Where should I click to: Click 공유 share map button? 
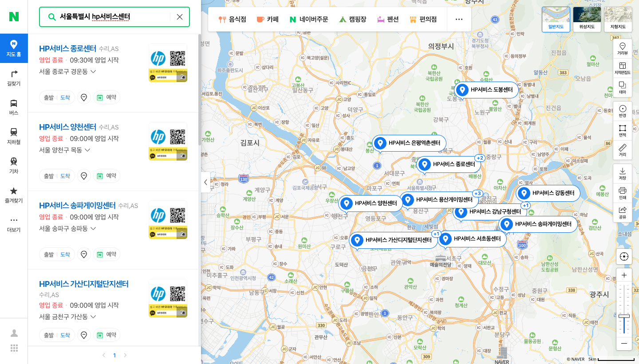(x=623, y=213)
